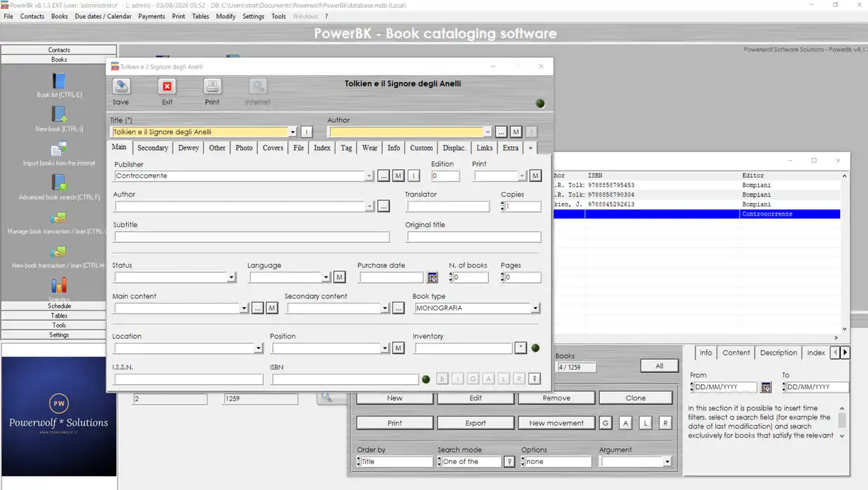Click the question mark button after ISBN
This screenshot has height=490, width=868.
tap(534, 379)
